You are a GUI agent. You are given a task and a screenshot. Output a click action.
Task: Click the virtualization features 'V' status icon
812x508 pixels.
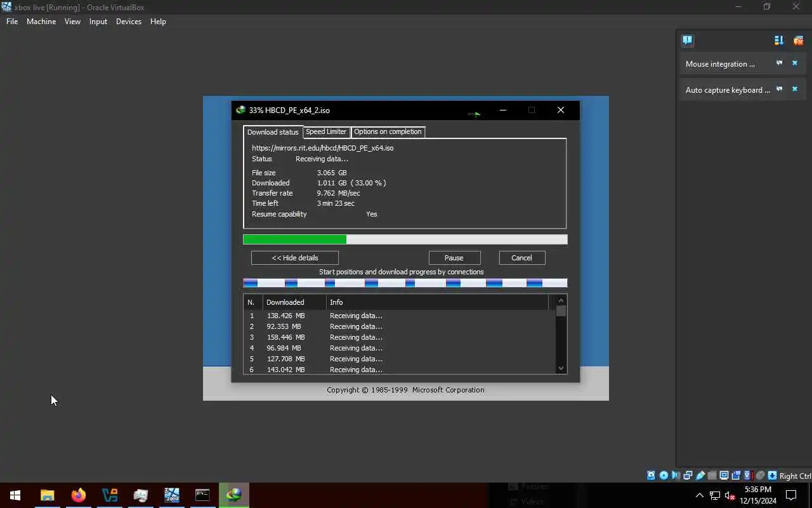click(x=748, y=476)
